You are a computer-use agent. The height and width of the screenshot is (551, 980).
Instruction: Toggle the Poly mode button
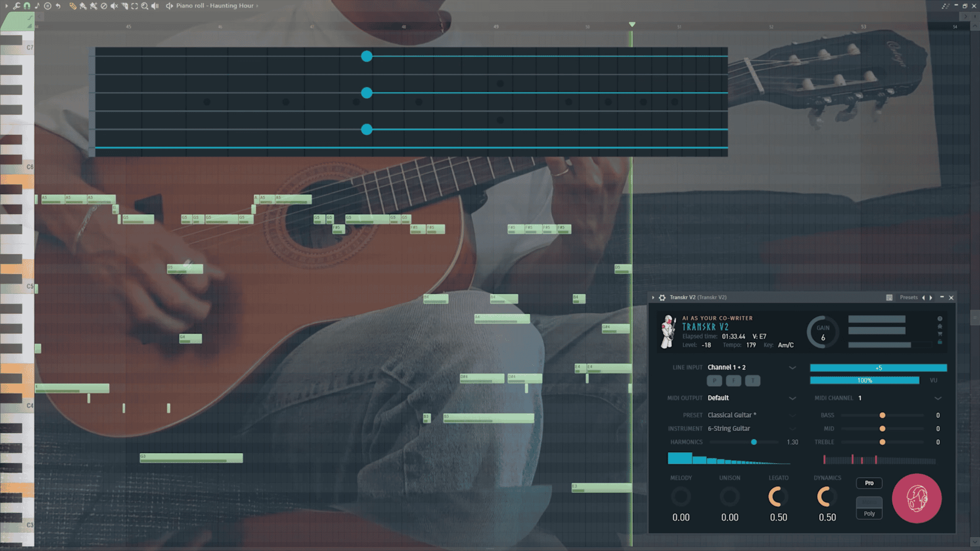[869, 513]
